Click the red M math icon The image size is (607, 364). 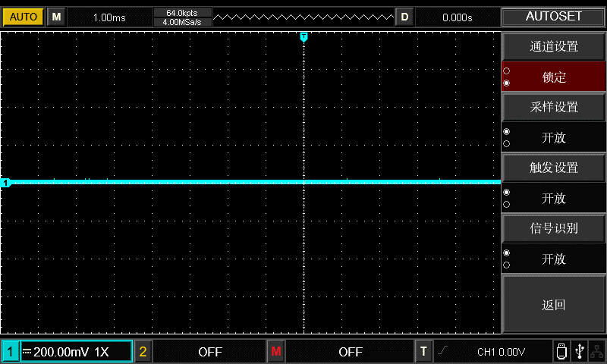pyautogui.click(x=275, y=352)
